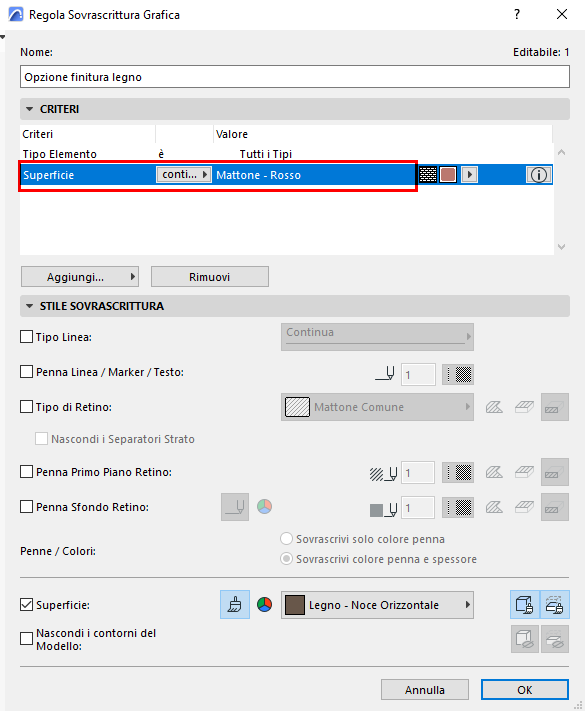Click the pen icon button for Penna Sfondo Retino
The image size is (585, 711).
pos(235,507)
